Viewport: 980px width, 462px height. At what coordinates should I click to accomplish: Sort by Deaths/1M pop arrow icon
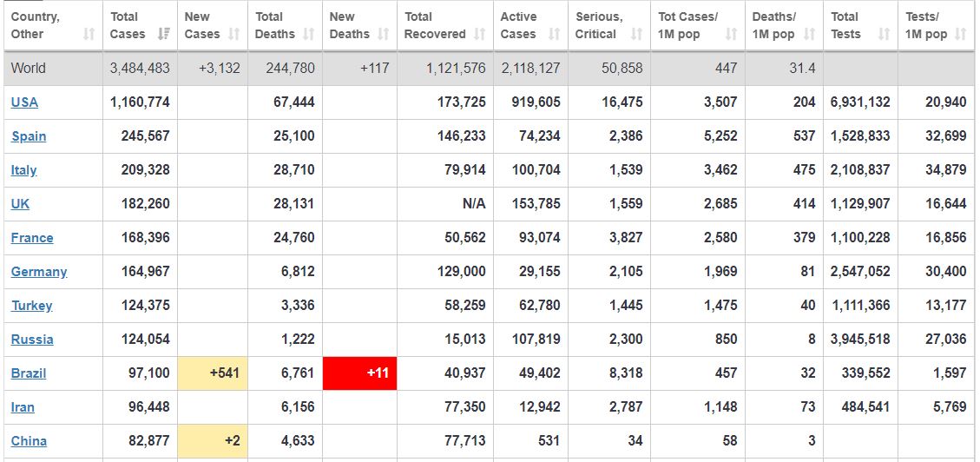pyautogui.click(x=809, y=35)
